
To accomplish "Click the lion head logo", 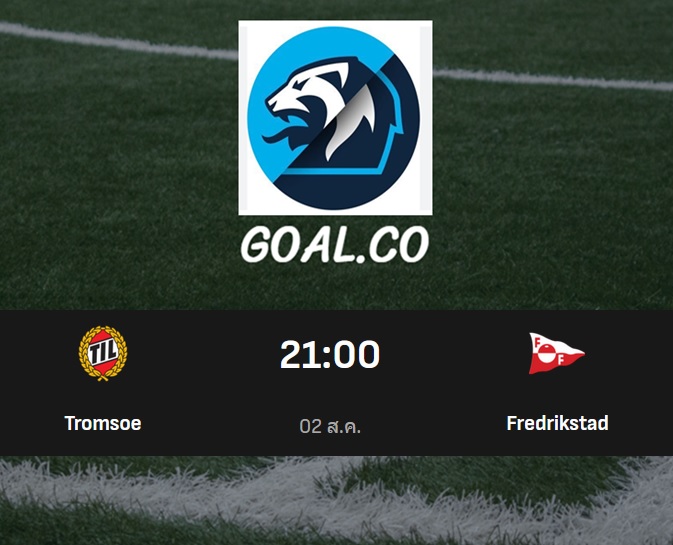I will [x=335, y=118].
